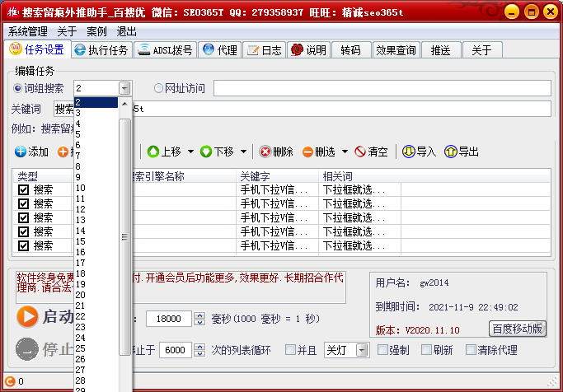Click the 18000 milliseconds input field
The width and height of the screenshot is (563, 392).
(x=169, y=319)
